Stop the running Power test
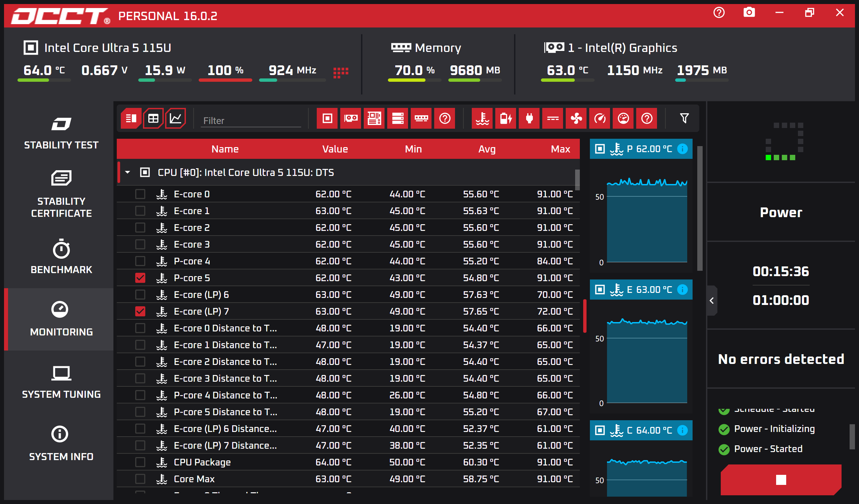The width and height of the screenshot is (859, 504). click(780, 480)
